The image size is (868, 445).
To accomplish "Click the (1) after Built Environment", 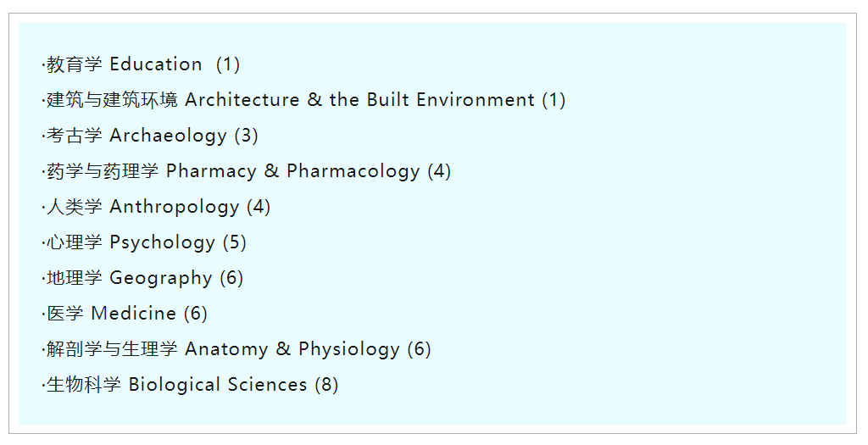I will (x=554, y=100).
